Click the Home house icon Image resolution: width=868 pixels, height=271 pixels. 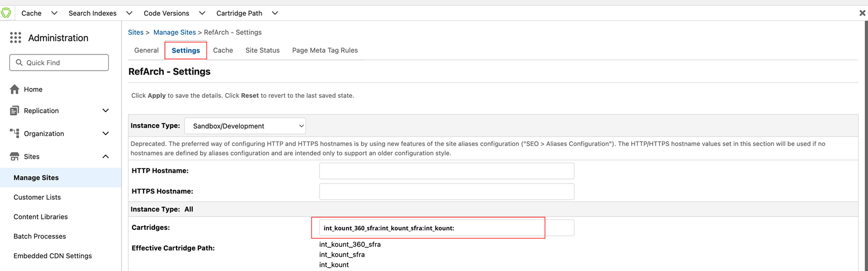pos(15,89)
